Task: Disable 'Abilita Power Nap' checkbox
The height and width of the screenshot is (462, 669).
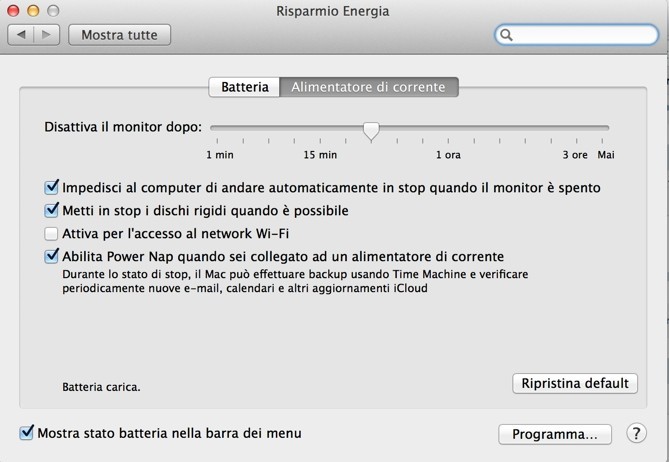Action: [52, 256]
